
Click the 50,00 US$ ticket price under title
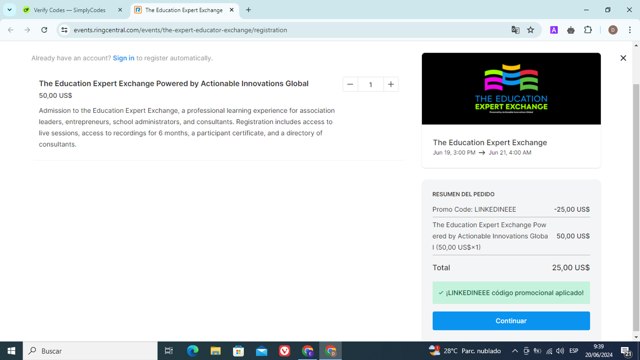tap(56, 96)
